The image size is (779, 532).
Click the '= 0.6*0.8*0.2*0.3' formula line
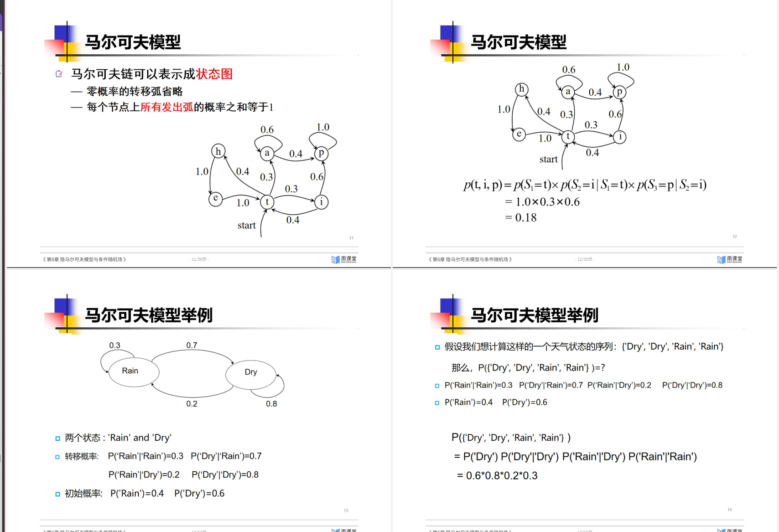[497, 476]
